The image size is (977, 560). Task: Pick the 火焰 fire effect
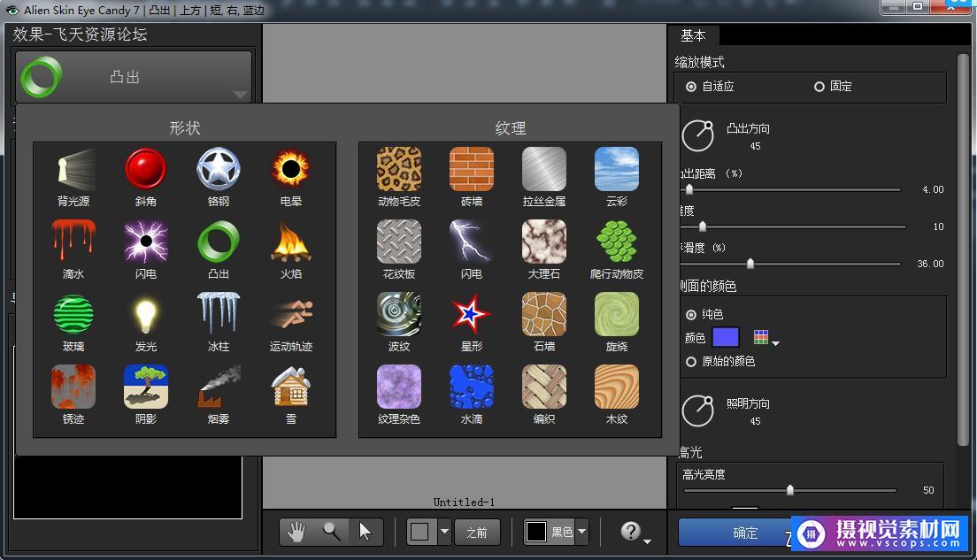pyautogui.click(x=291, y=249)
